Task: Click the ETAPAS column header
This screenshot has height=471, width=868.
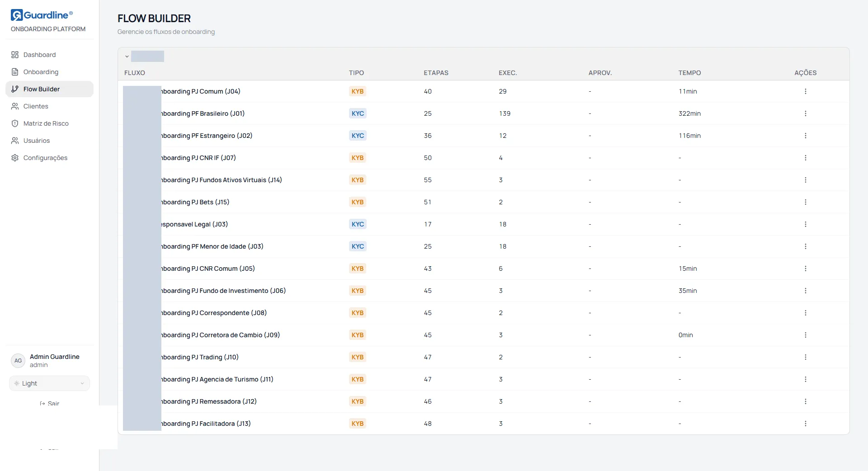Action: (436, 73)
